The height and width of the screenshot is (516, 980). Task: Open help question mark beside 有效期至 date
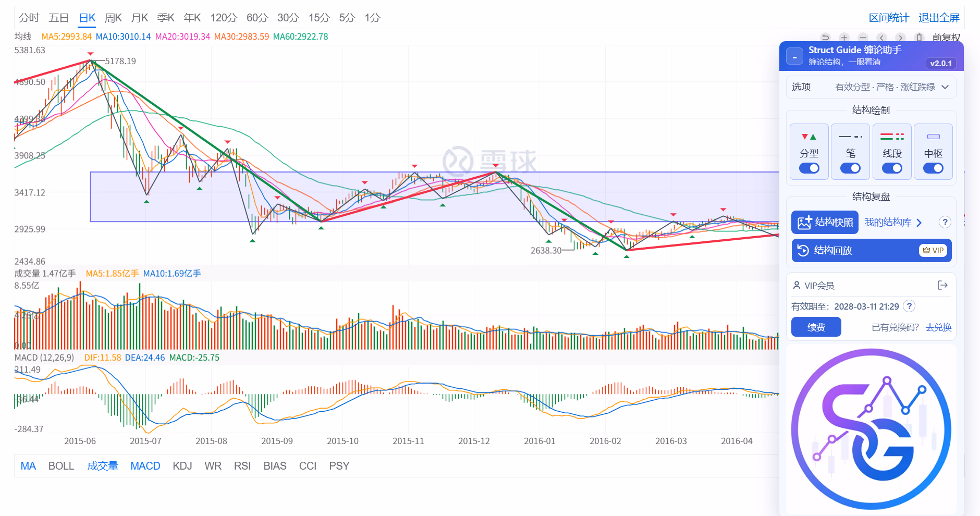[909, 306]
